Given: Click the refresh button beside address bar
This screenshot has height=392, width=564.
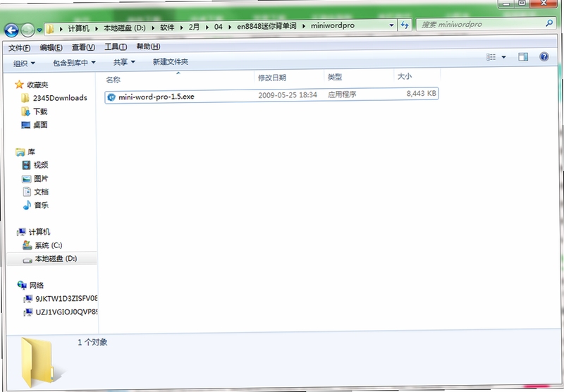Looking at the screenshot, I should tap(405, 25).
